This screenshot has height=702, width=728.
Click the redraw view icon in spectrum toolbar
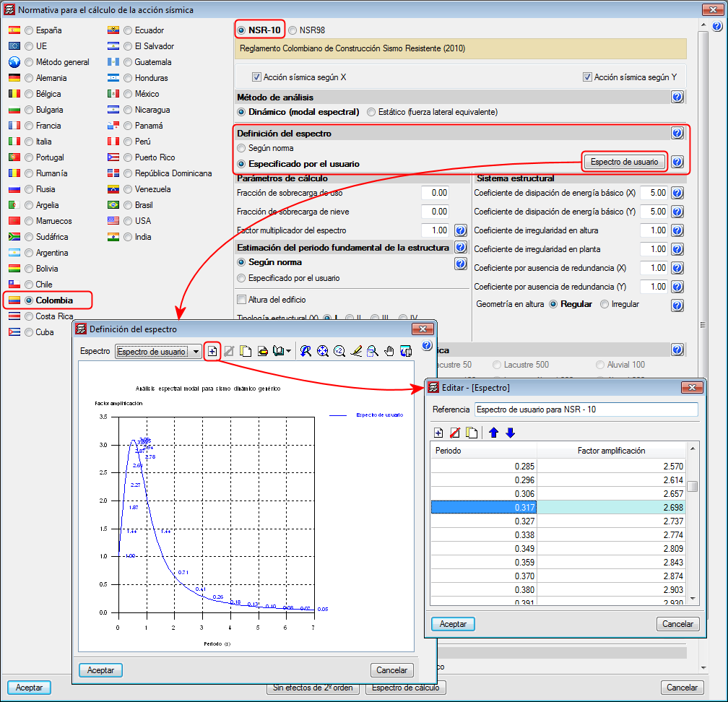point(305,352)
